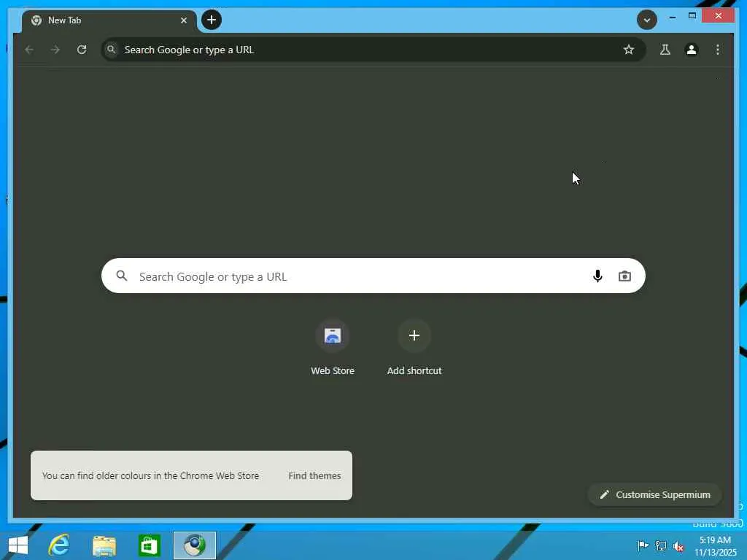The image size is (747, 560).
Task: Select the New Tab tab
Action: click(109, 21)
